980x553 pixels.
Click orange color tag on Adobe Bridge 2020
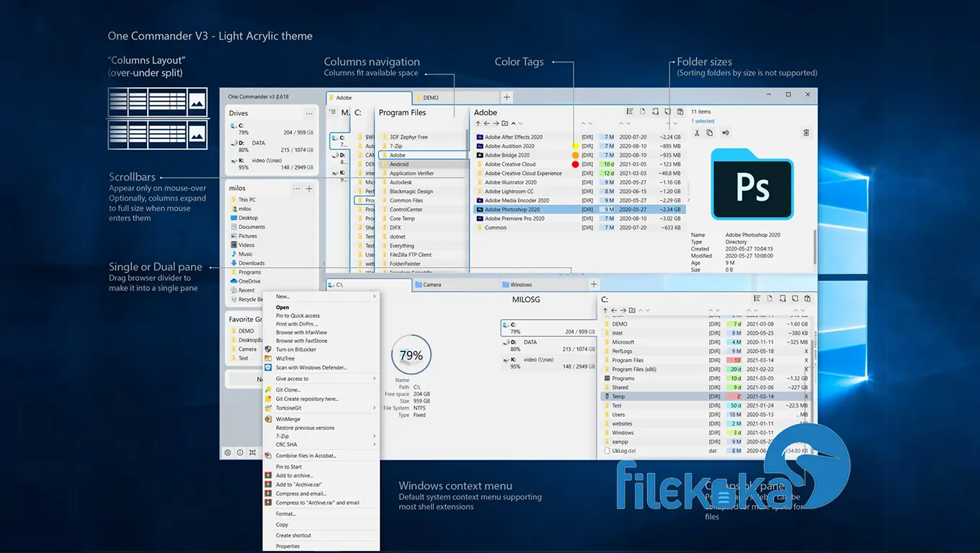coord(575,155)
